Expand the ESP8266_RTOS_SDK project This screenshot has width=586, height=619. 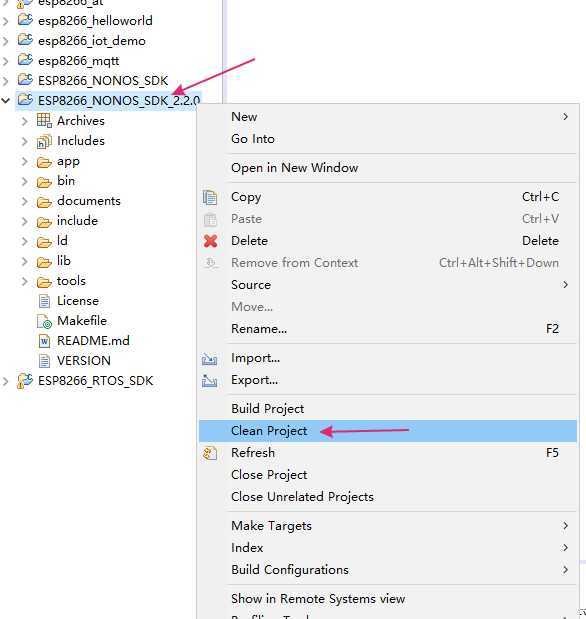(x=6, y=381)
